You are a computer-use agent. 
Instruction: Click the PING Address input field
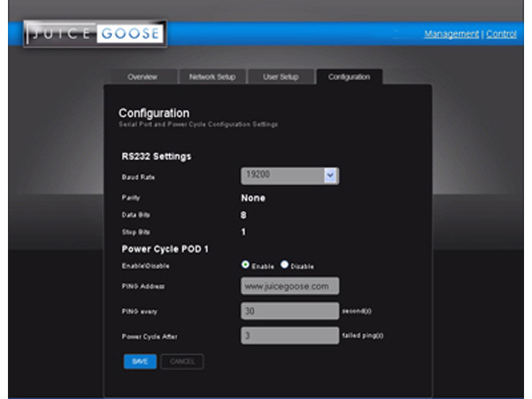pyautogui.click(x=290, y=286)
